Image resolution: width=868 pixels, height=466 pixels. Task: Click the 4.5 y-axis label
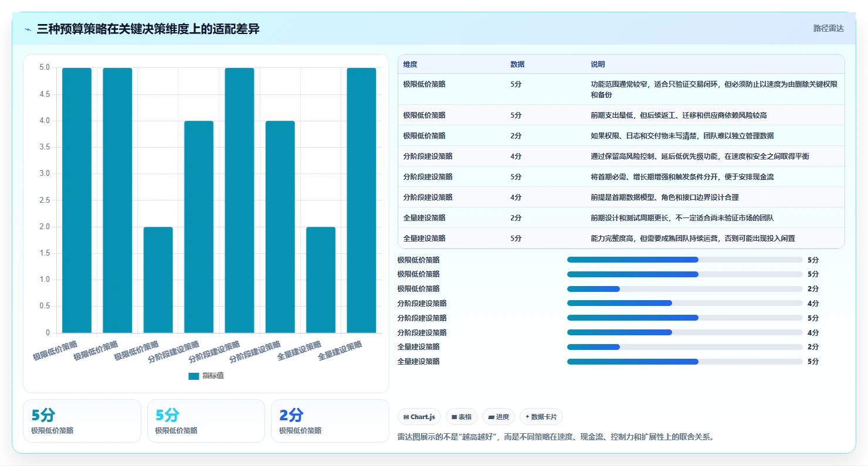(45, 94)
